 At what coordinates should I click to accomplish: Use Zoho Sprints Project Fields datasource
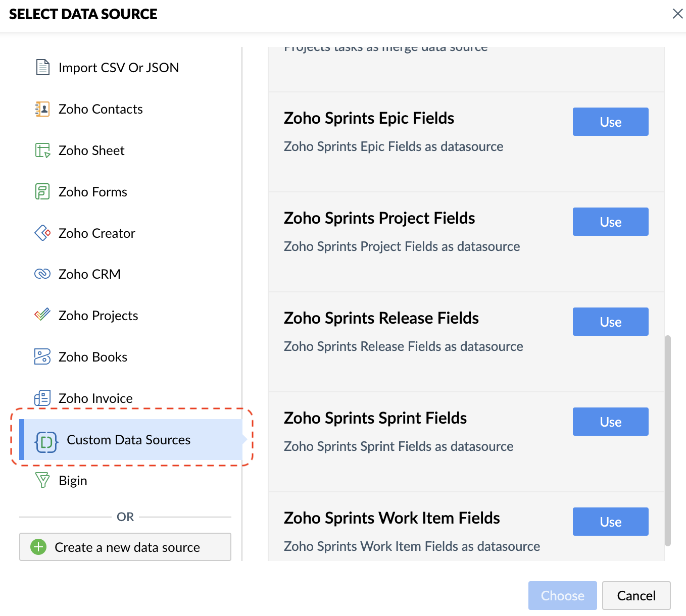pos(610,222)
